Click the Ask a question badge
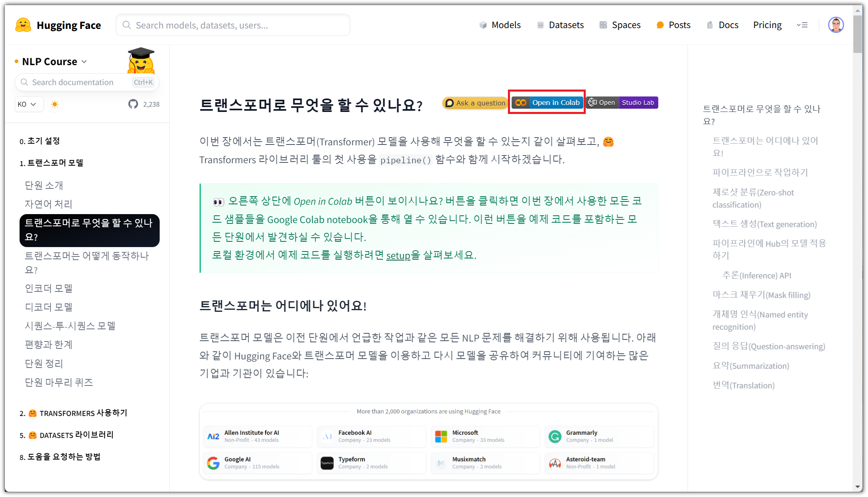The width and height of the screenshot is (868, 497). click(475, 103)
